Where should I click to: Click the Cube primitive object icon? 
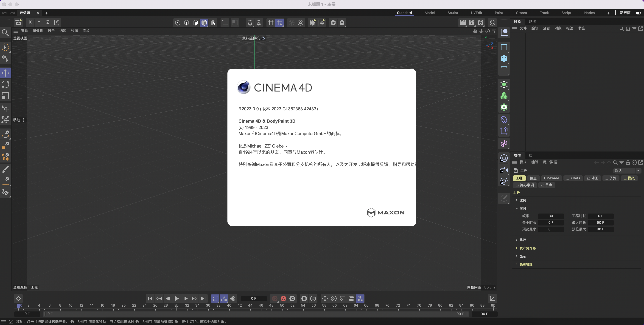[x=504, y=59]
